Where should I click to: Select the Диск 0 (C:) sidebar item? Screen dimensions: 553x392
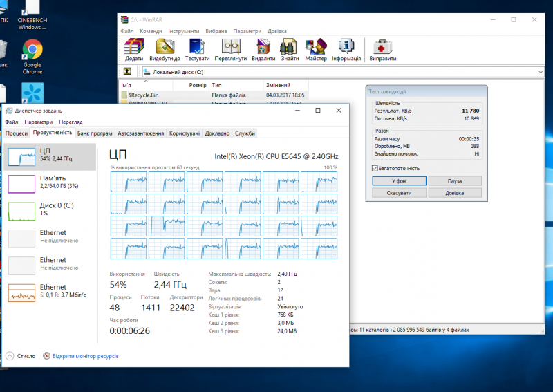pyautogui.click(x=48, y=209)
